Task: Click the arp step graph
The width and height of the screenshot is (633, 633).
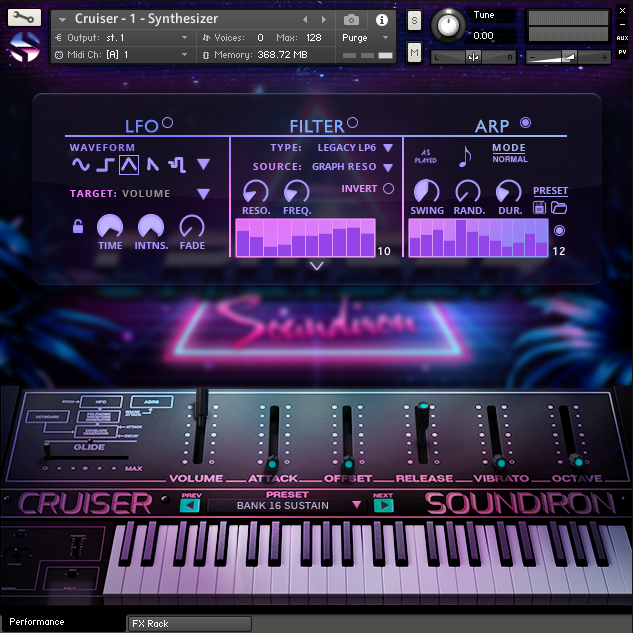Action: click(x=478, y=238)
